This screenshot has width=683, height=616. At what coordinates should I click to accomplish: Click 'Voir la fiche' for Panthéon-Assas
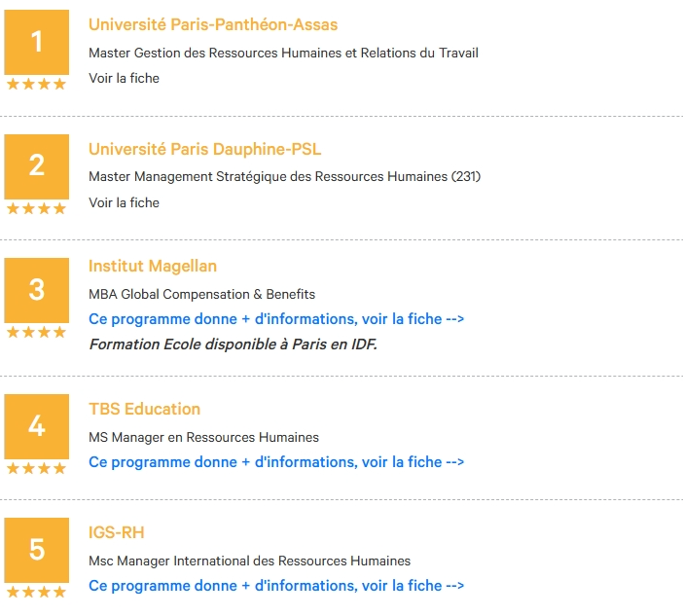(125, 79)
